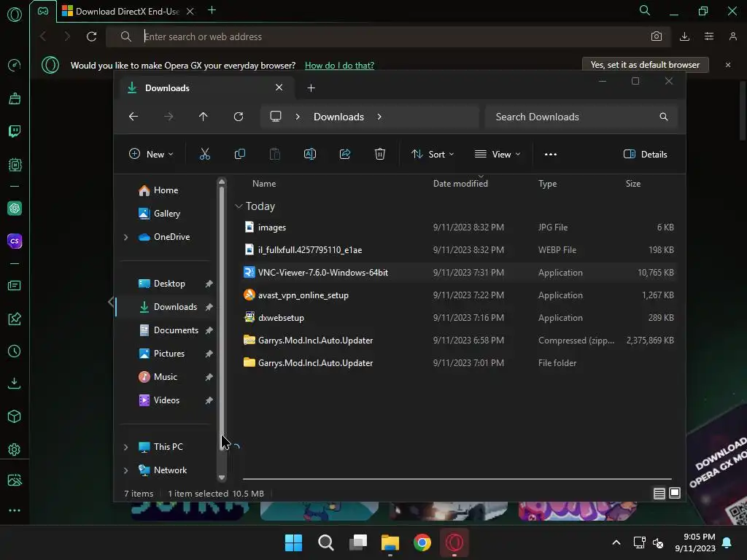Open Task View from the taskbar
Screen dimensions: 747x560
click(x=357, y=542)
